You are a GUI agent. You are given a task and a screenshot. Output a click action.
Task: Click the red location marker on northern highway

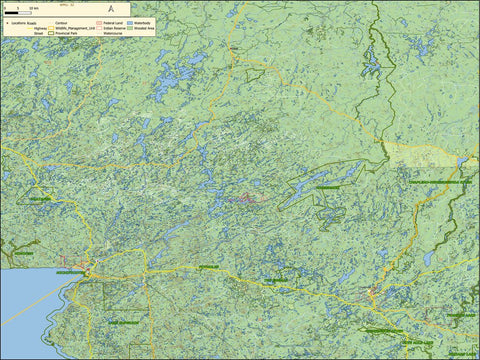[x=230, y=48]
